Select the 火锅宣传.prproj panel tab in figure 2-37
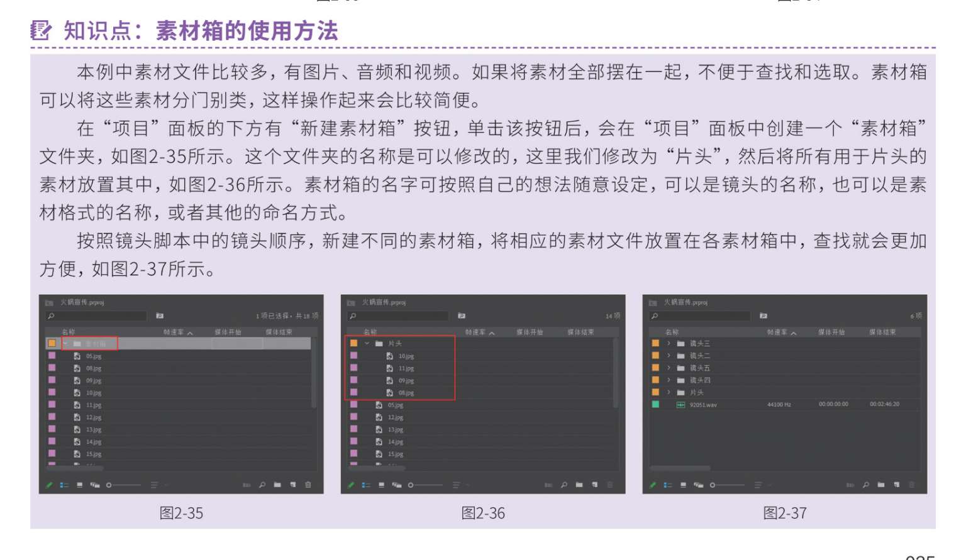Screen dimensions: 966x560 (x=686, y=303)
